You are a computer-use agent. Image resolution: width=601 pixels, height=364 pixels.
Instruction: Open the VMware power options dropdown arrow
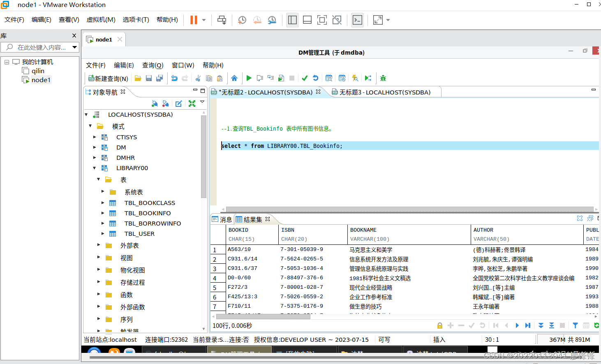click(204, 20)
